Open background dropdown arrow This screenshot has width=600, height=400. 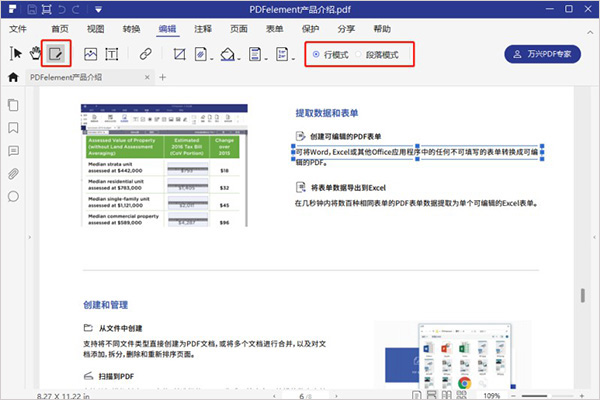pyautogui.click(x=239, y=59)
